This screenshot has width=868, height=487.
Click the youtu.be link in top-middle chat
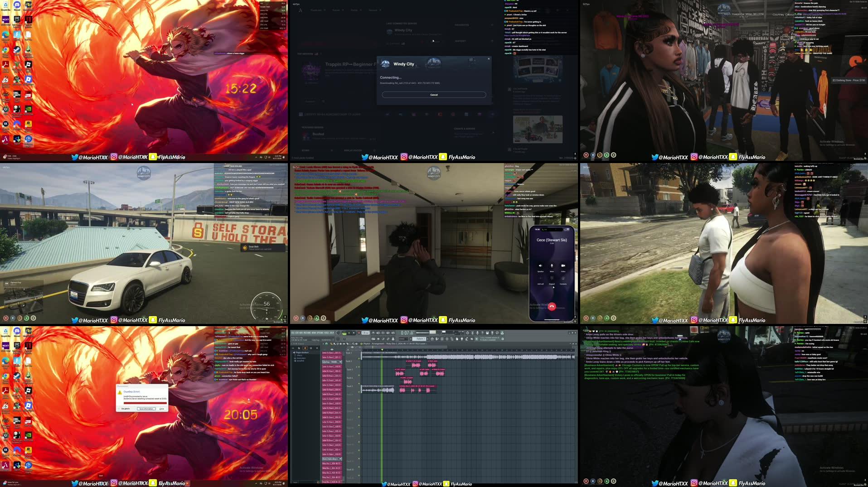click(517, 35)
